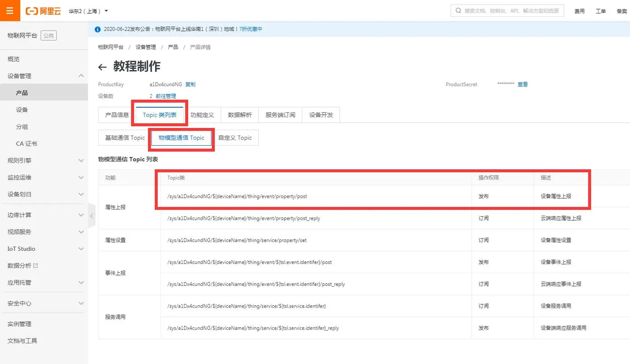Click the property/post topic path
Viewport: 630px width, 364px height.
coord(237,196)
